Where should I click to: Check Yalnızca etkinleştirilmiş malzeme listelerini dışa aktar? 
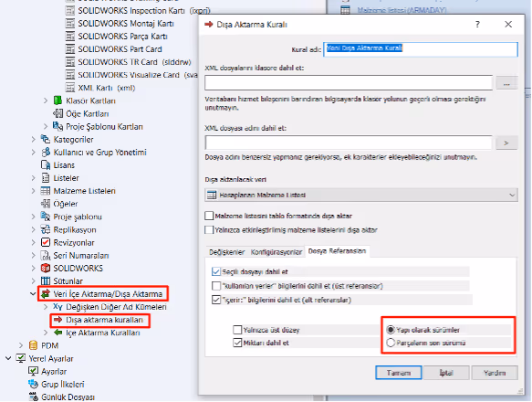tap(209, 230)
